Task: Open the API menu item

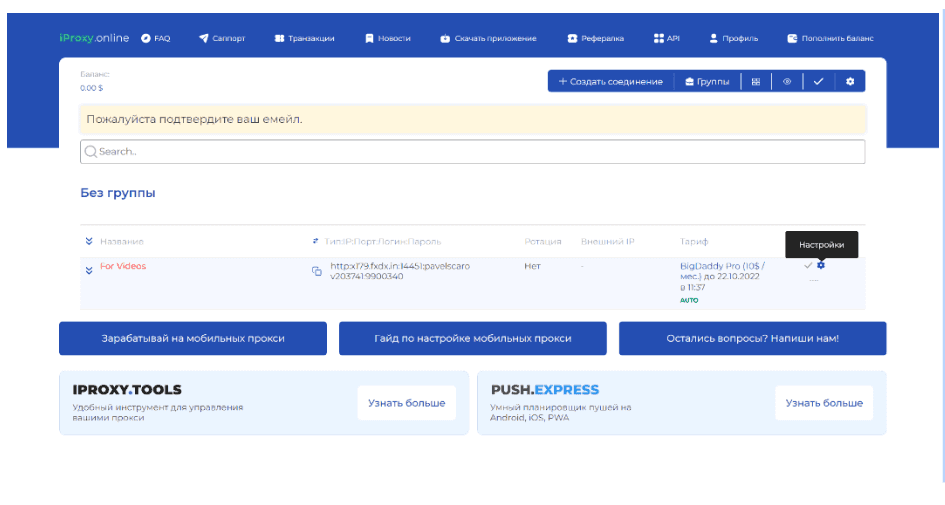Action: 667,38
